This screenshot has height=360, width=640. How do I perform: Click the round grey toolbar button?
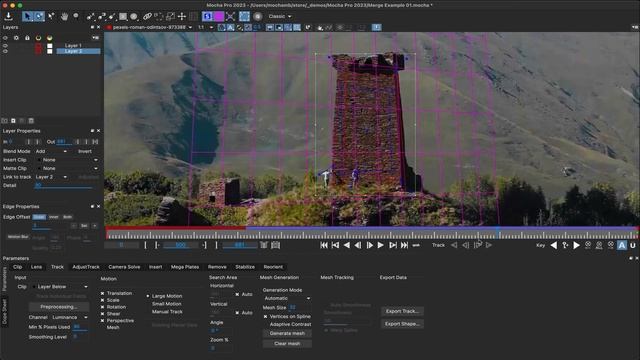[x=258, y=16]
